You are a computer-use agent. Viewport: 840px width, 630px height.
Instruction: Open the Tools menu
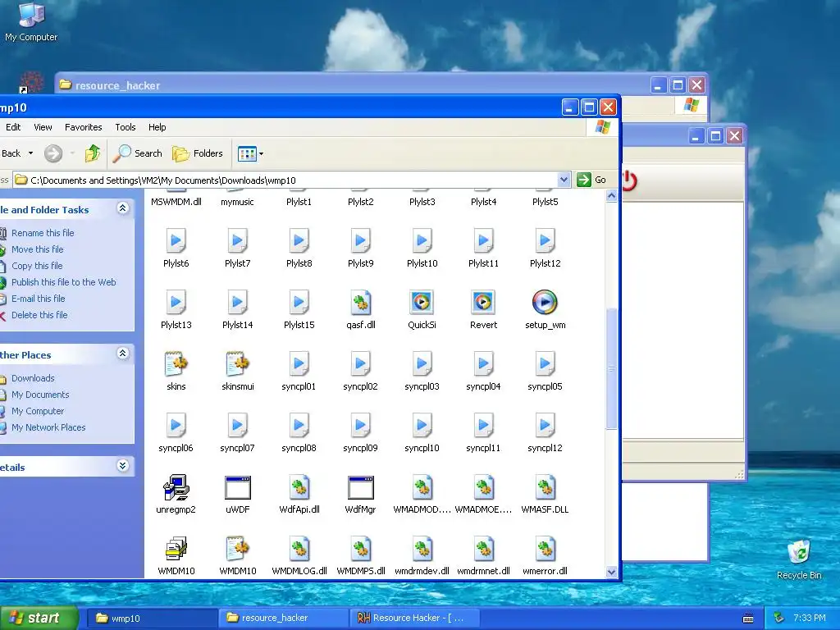click(x=126, y=127)
